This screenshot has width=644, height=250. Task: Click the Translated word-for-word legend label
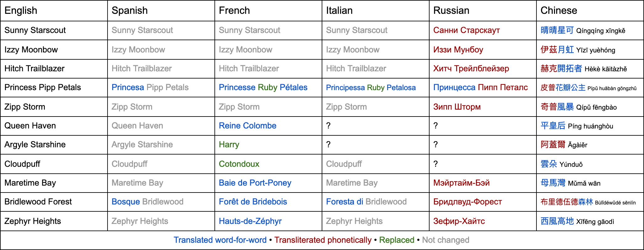click(x=220, y=240)
